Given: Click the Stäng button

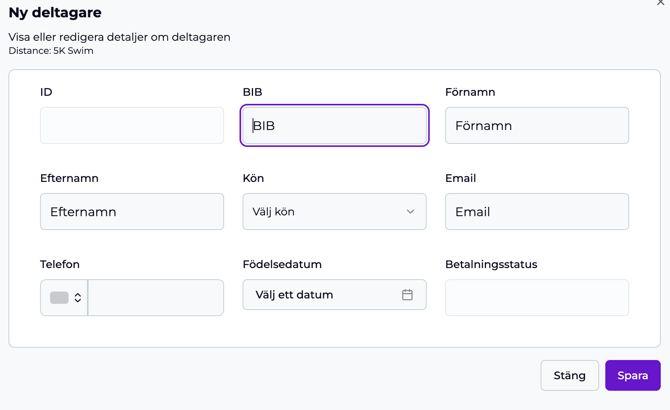Looking at the screenshot, I should point(569,375).
